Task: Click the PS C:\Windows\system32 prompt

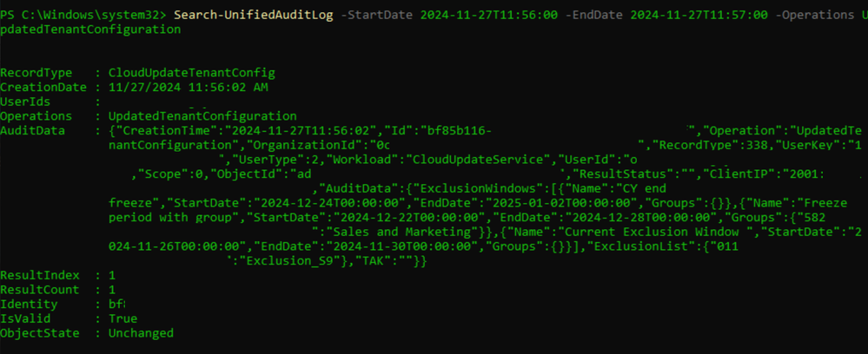Action: click(84, 15)
